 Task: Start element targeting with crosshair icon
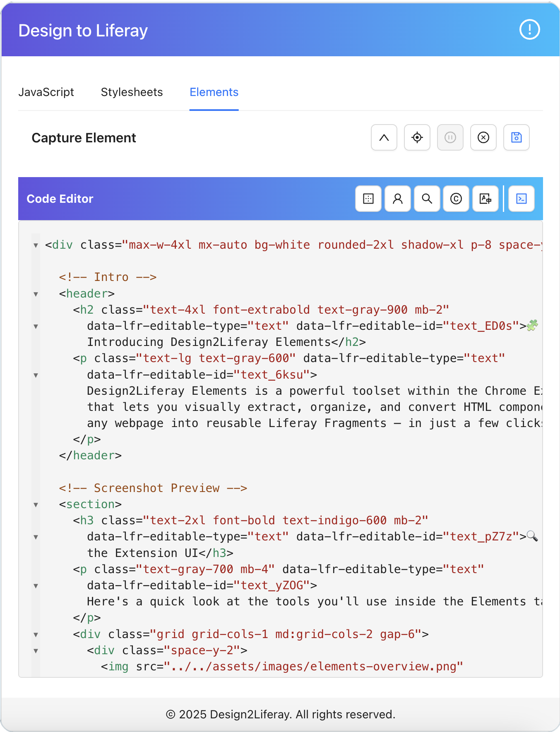pos(417,137)
